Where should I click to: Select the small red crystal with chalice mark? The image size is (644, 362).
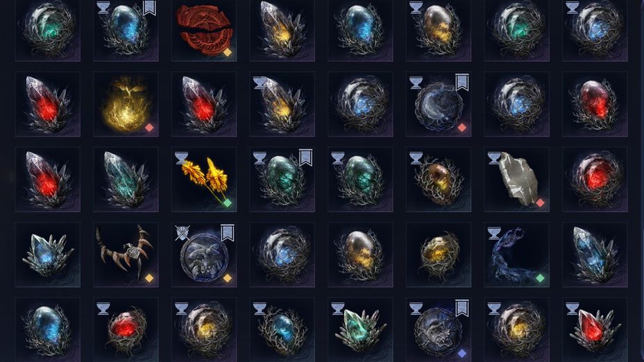595,329
